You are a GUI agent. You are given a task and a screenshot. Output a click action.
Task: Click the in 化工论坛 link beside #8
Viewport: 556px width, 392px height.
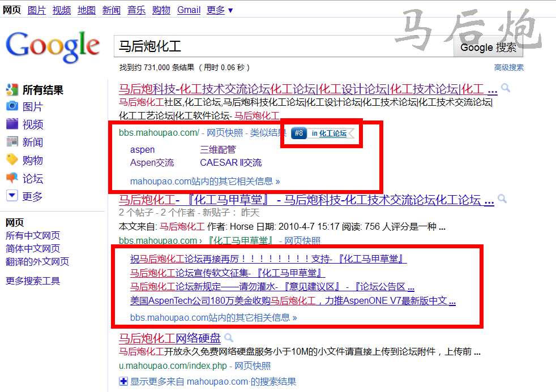(x=329, y=133)
